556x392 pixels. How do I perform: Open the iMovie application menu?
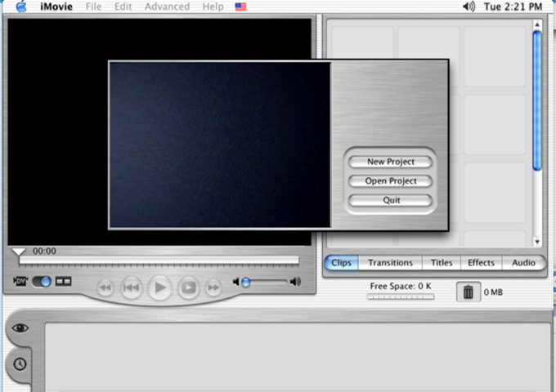pyautogui.click(x=56, y=7)
